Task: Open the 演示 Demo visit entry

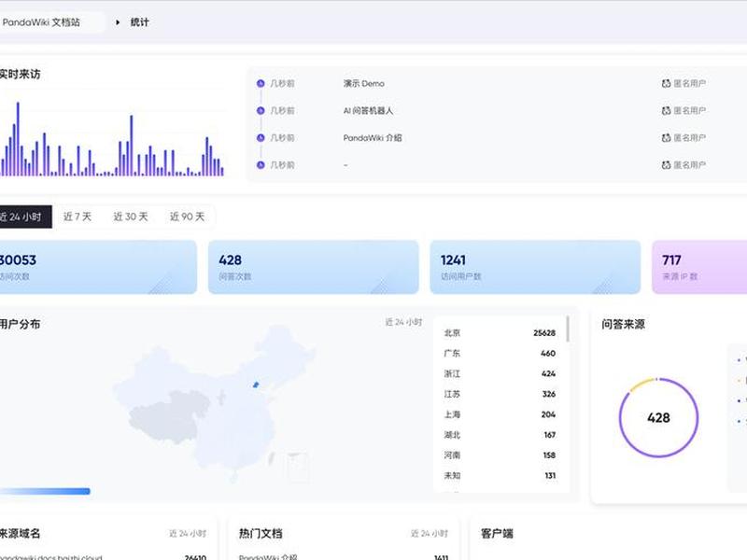Action: [364, 83]
